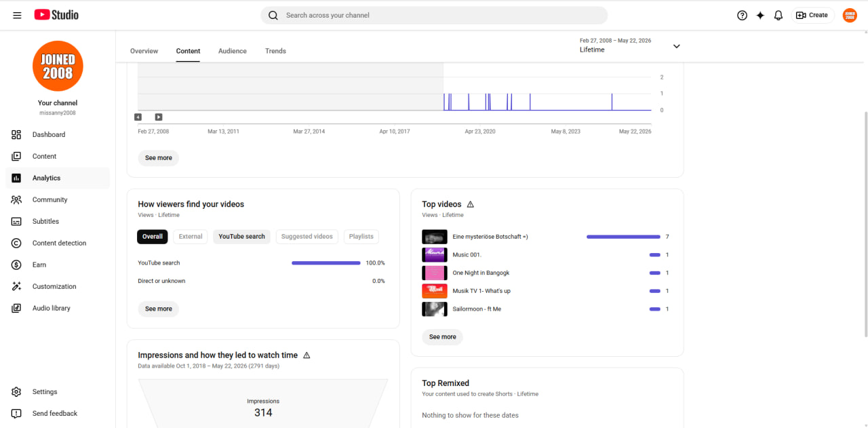Open the Subtitles sidebar page
The image size is (868, 428).
pyautogui.click(x=58, y=221)
